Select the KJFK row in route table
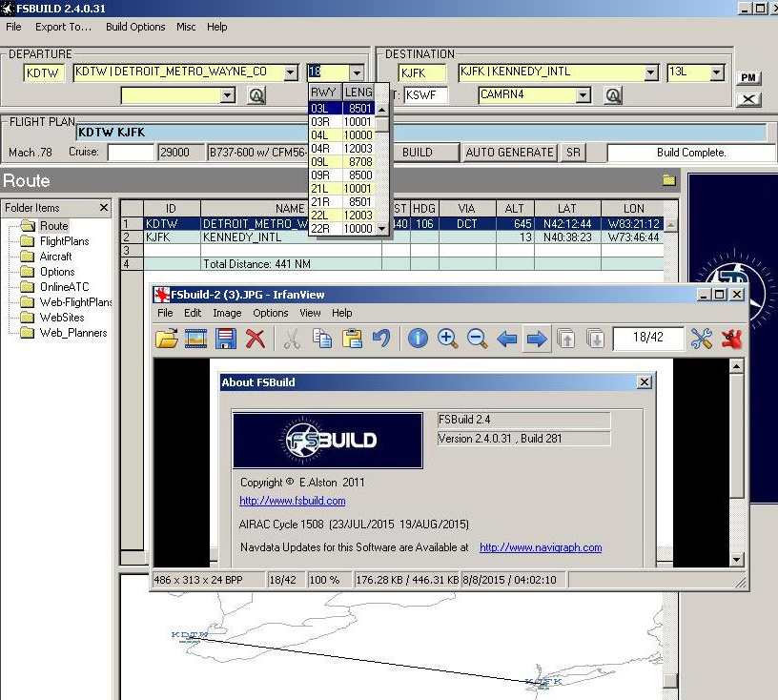Screen dimensions: 778x700 point(392,237)
